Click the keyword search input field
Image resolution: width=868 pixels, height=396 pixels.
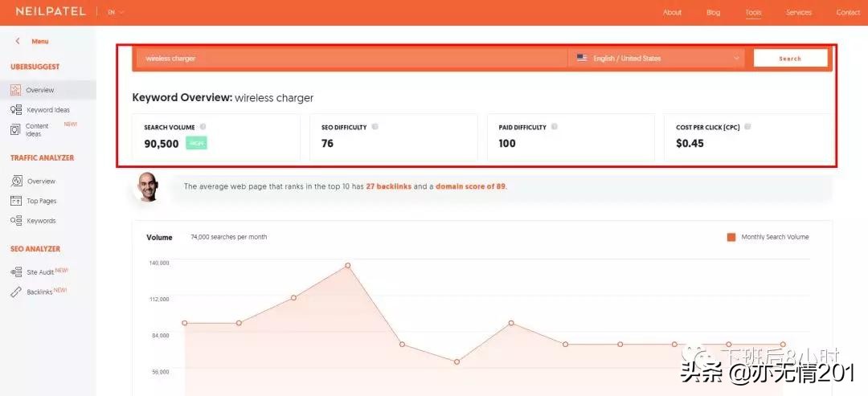[351, 58]
